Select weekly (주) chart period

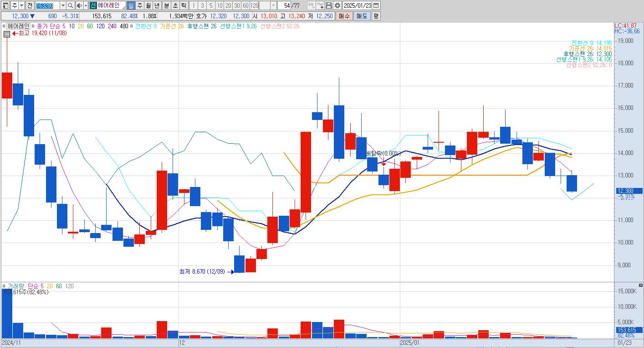[x=139, y=5]
